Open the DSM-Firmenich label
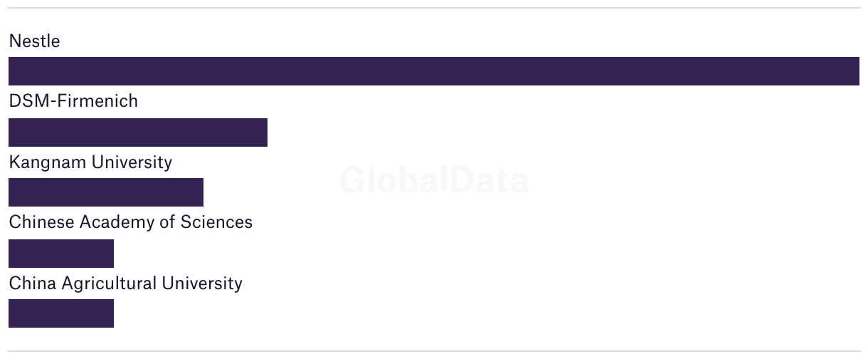This screenshot has height=359, width=868. [x=73, y=101]
